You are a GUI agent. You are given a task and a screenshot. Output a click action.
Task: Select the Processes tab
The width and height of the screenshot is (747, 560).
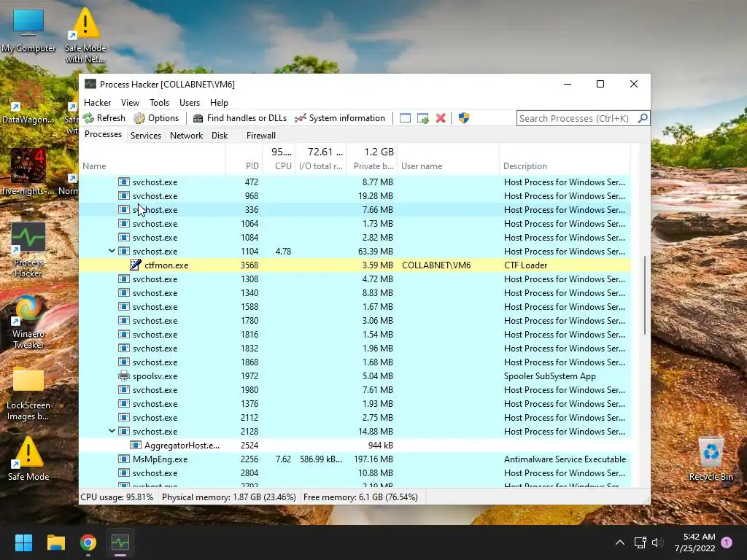(x=103, y=134)
